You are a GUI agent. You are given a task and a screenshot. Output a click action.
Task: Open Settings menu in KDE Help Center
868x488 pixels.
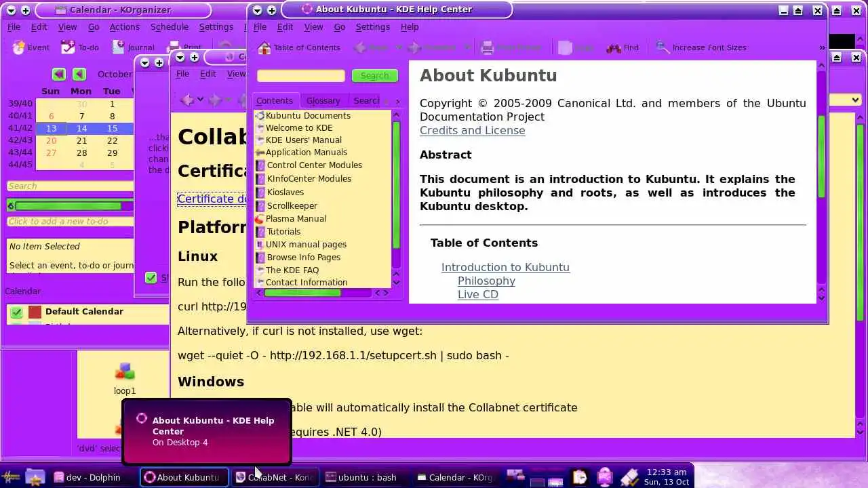372,26
